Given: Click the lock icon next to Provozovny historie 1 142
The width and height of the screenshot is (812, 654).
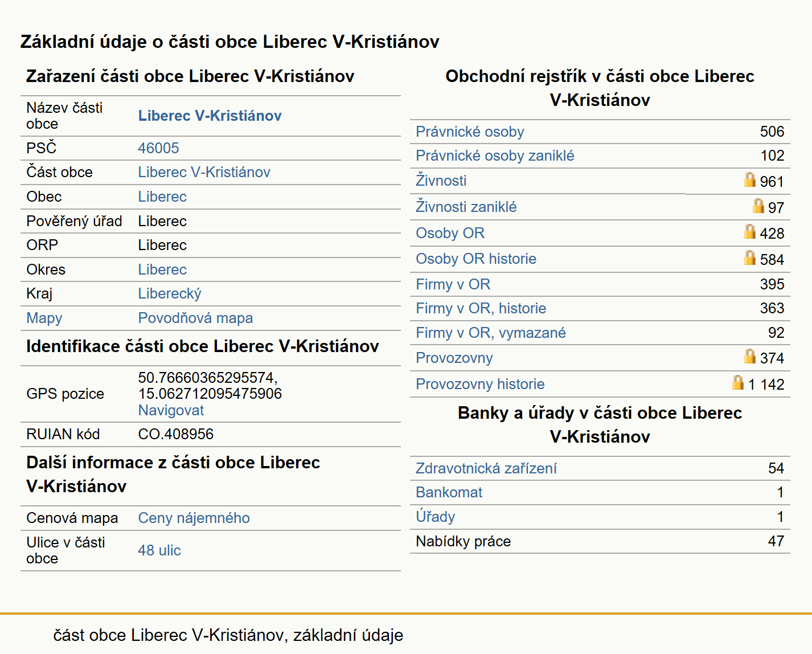Looking at the screenshot, I should pyautogui.click(x=738, y=382).
